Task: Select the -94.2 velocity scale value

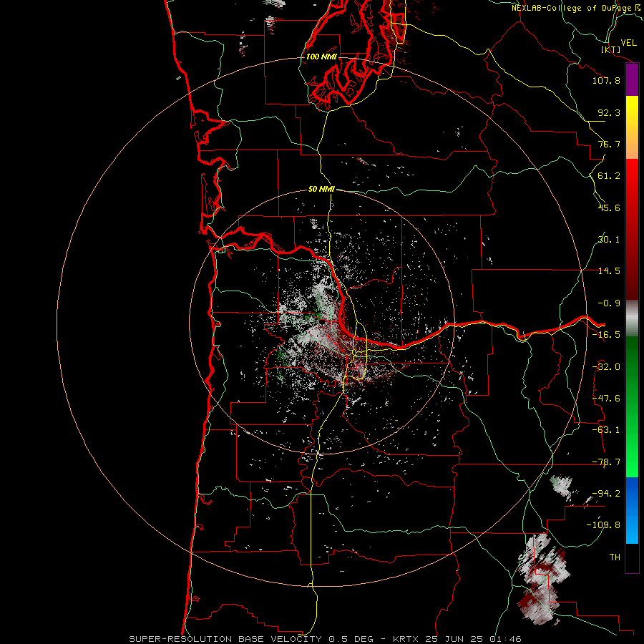Action: tap(606, 494)
